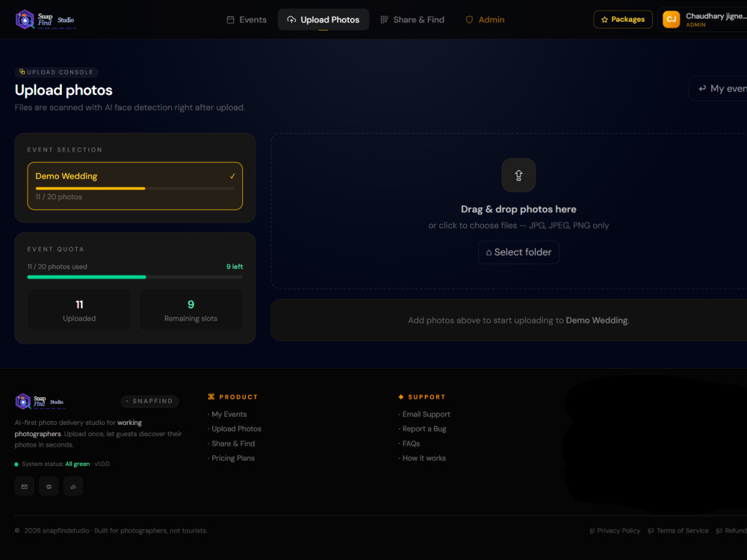Click the Demo Wedding checkmark icon

coord(232,176)
